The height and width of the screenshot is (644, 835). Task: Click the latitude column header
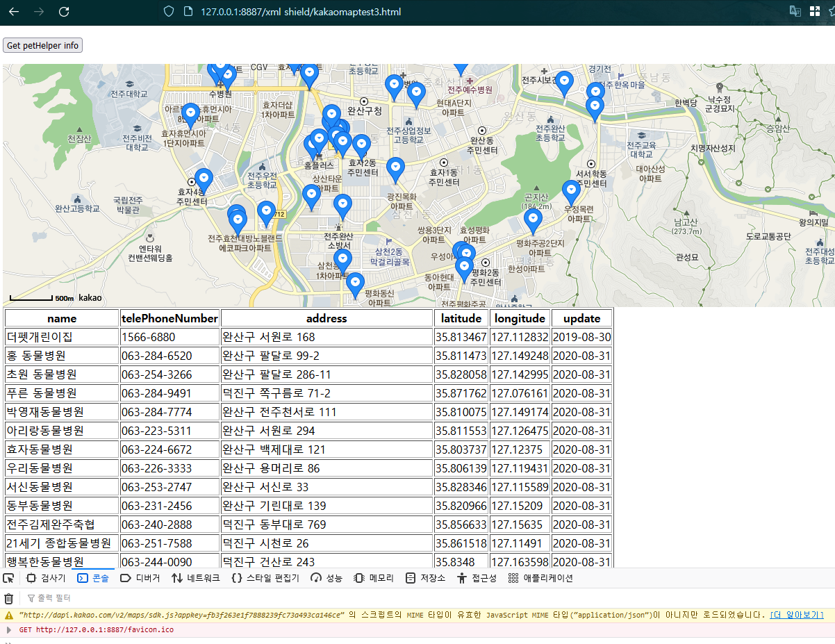[461, 318]
